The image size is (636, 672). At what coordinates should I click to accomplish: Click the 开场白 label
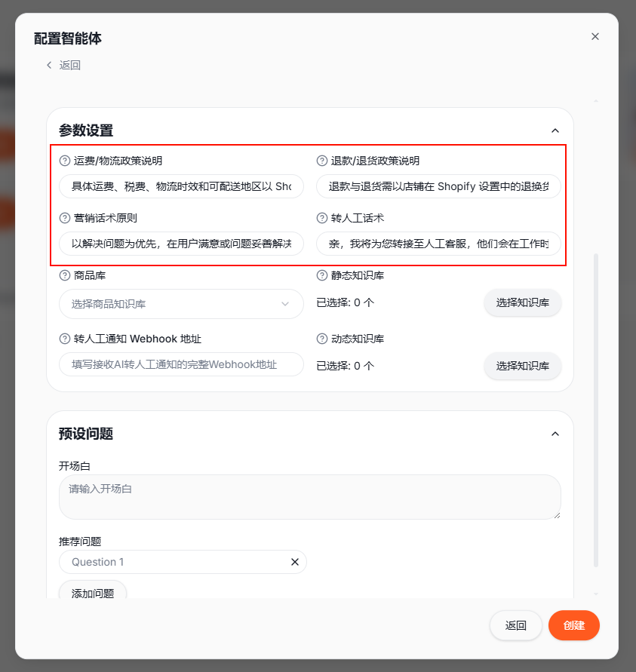(75, 466)
